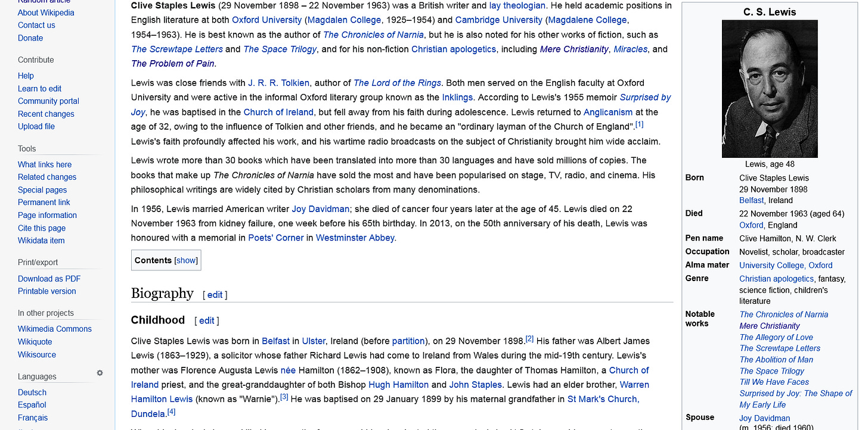Open About Wikipedia in sidebar
This screenshot has width=868, height=430.
pyautogui.click(x=46, y=13)
